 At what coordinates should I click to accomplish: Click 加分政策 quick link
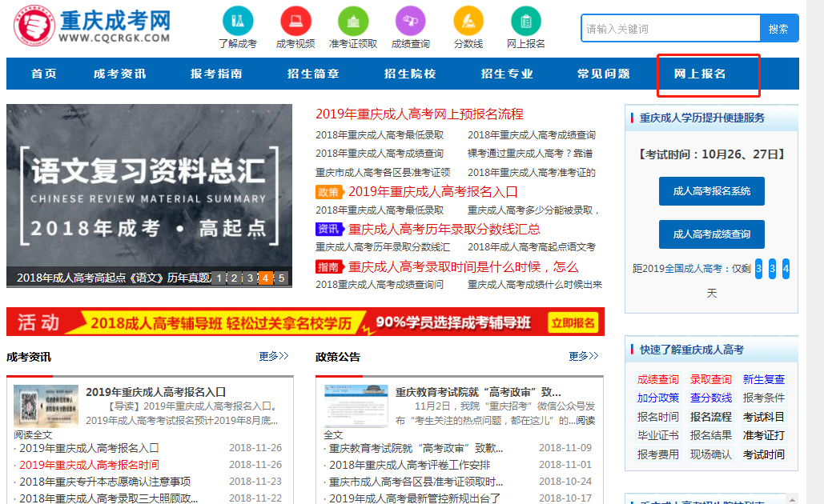(x=658, y=398)
